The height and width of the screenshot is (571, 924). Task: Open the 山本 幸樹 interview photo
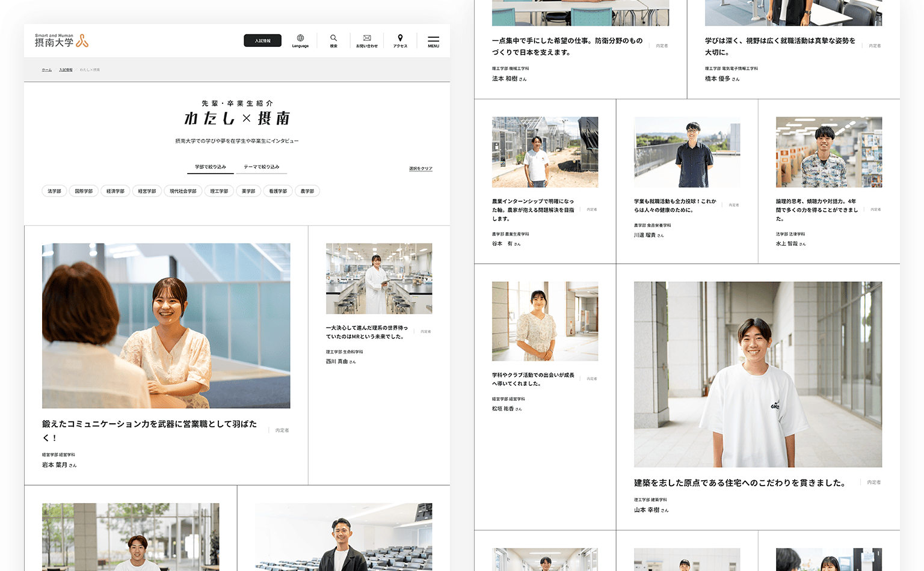coord(757,374)
